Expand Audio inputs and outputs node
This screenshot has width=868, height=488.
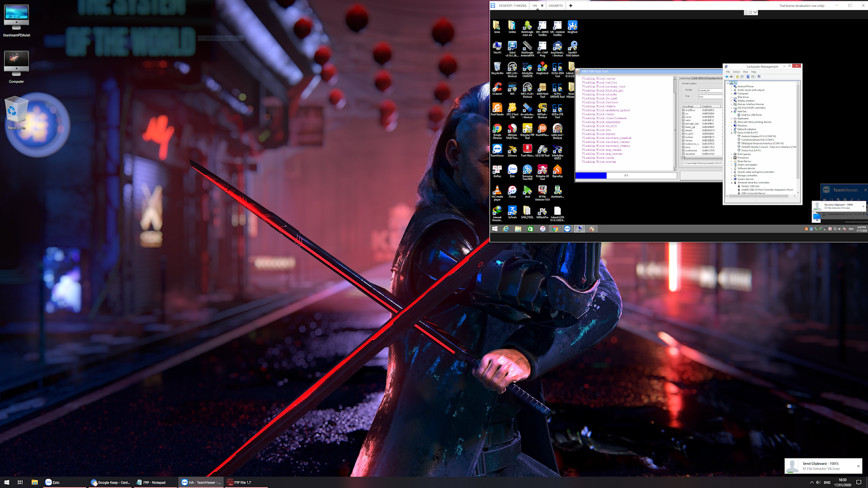tap(732, 90)
